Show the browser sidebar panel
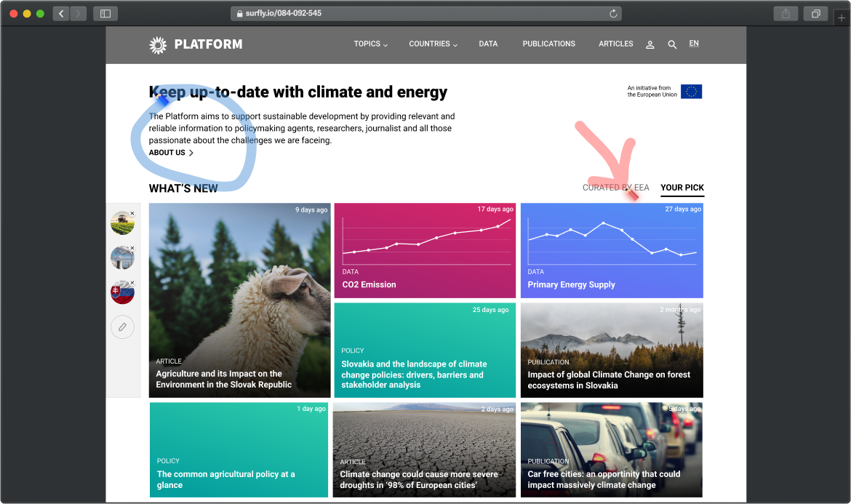 tap(105, 13)
